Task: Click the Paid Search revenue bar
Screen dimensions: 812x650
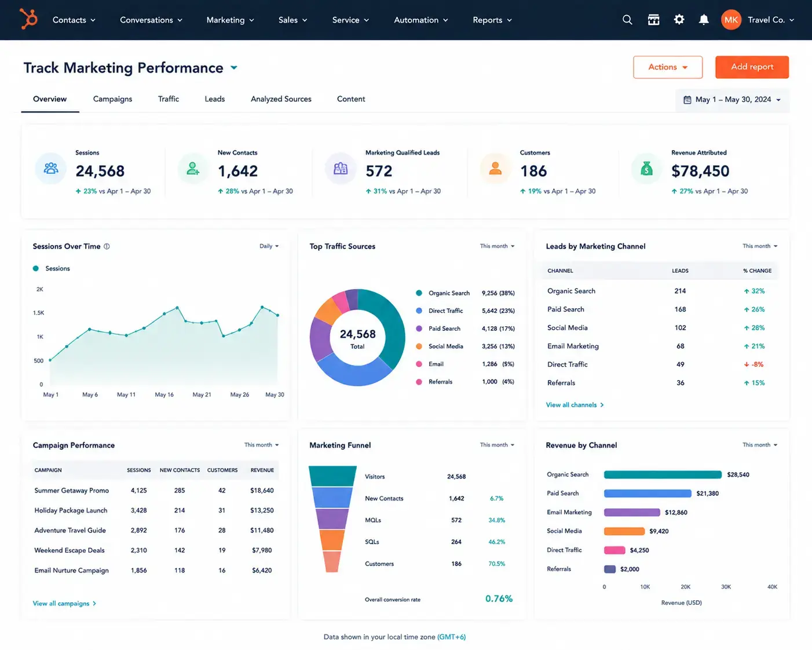Action: coord(648,494)
